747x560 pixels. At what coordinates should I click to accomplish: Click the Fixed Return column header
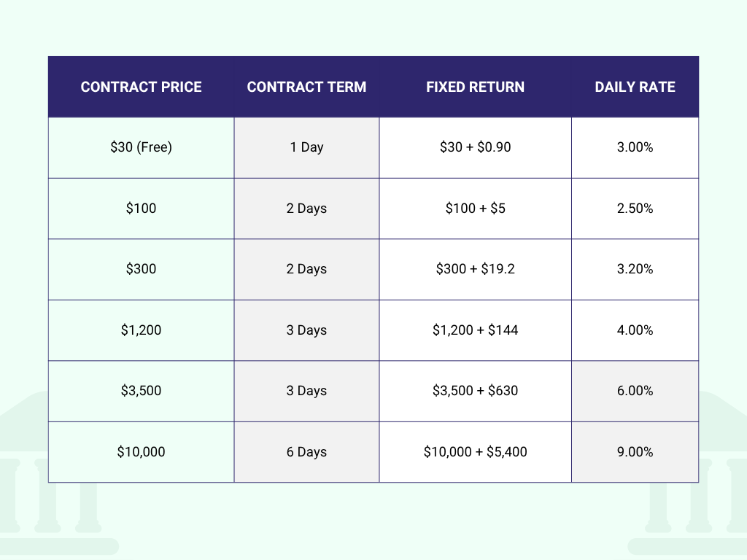(475, 87)
